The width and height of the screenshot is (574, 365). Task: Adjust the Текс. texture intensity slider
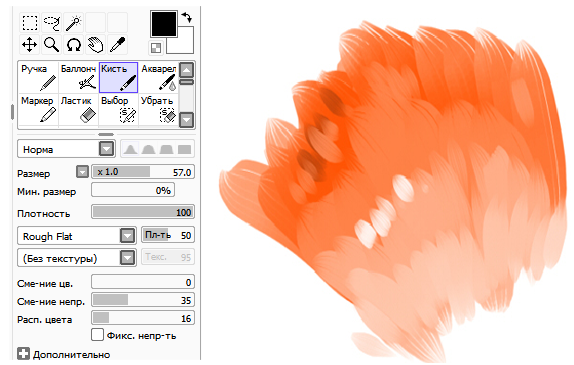point(168,257)
